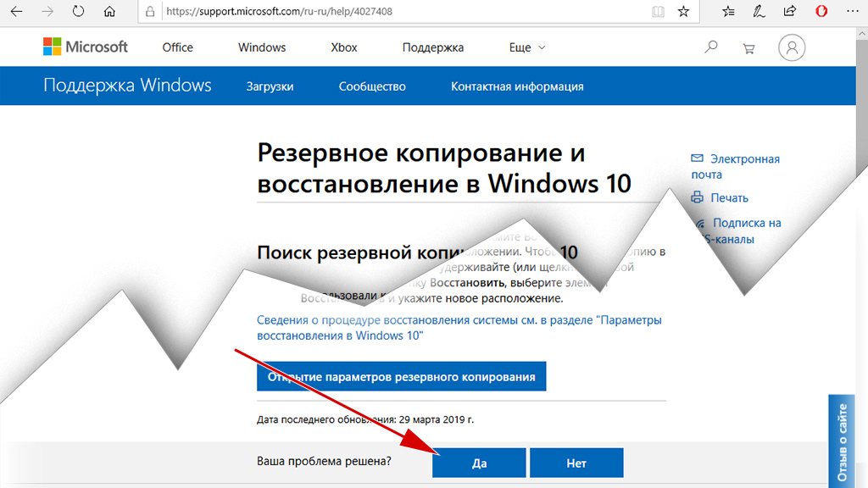Open Поддержка Windows heading link
This screenshot has width=868, height=488.
(127, 86)
